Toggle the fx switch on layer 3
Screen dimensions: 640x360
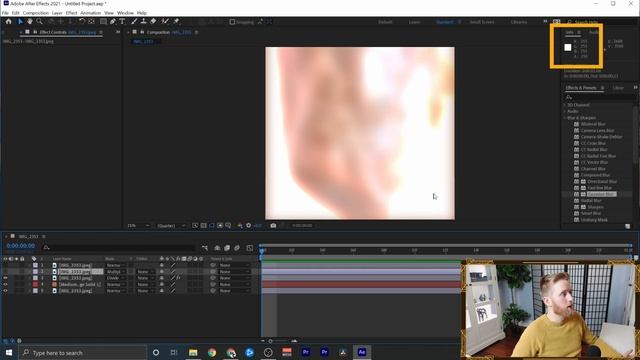[x=178, y=278]
